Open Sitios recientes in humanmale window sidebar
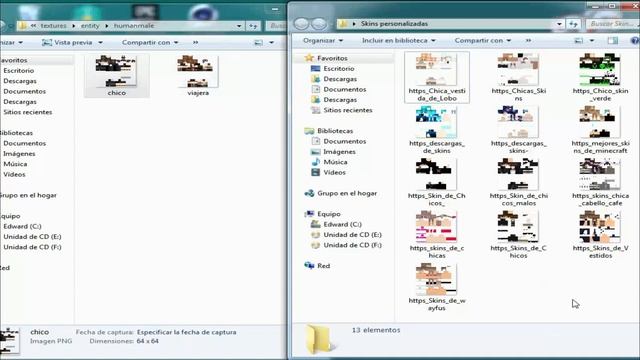This screenshot has width=640, height=360. pyautogui.click(x=27, y=112)
